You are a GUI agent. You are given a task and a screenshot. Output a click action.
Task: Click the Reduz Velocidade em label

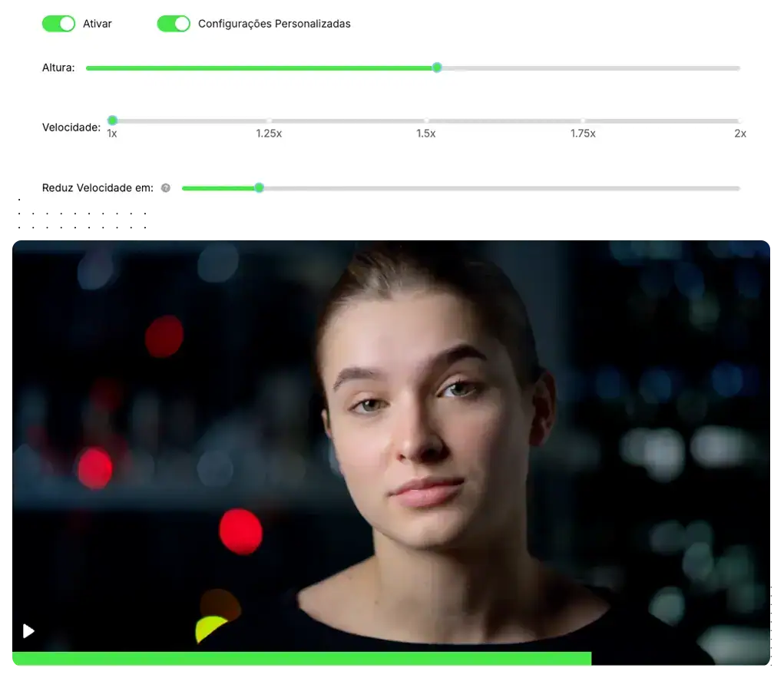[x=98, y=188]
